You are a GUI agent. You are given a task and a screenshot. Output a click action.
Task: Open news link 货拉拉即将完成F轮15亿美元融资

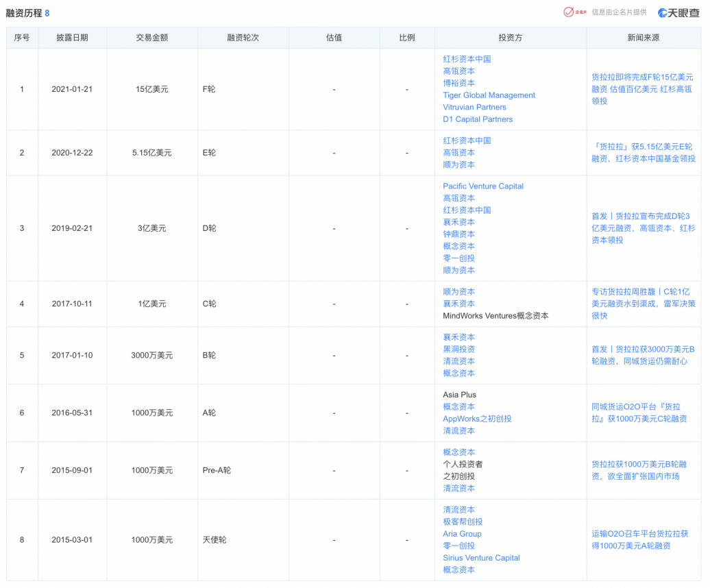click(642, 89)
